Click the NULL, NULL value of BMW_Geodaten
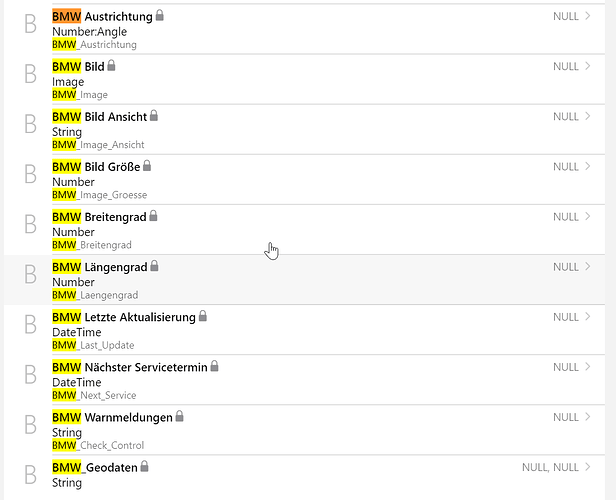This screenshot has height=500, width=616. [x=550, y=467]
